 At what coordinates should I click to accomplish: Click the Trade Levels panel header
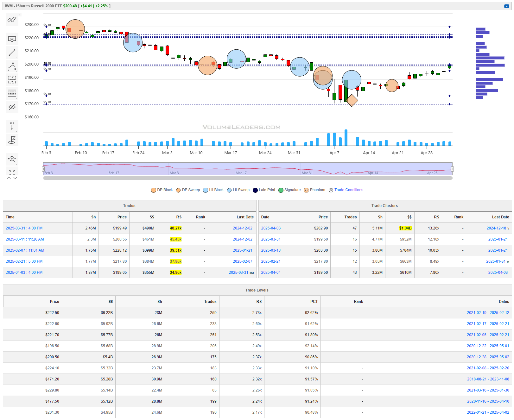(257, 290)
